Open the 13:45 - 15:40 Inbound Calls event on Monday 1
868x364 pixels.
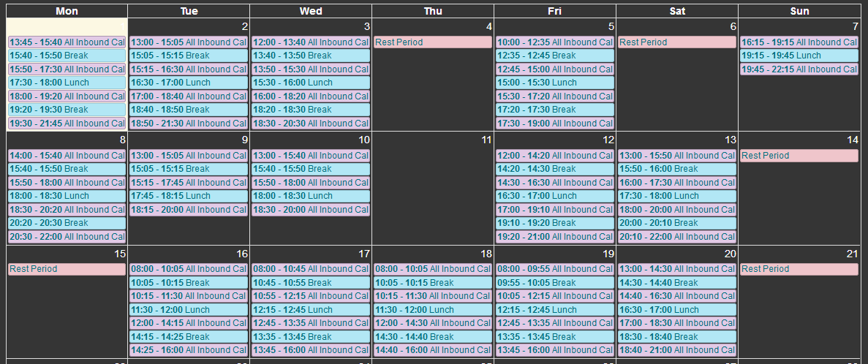point(67,42)
